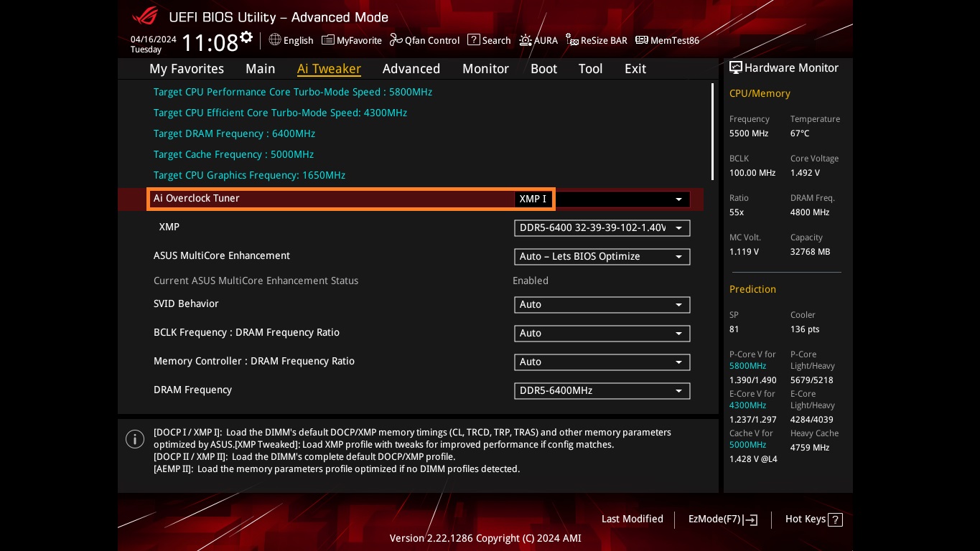Click the CPU/Memory heading
980x551 pixels.
(x=760, y=93)
